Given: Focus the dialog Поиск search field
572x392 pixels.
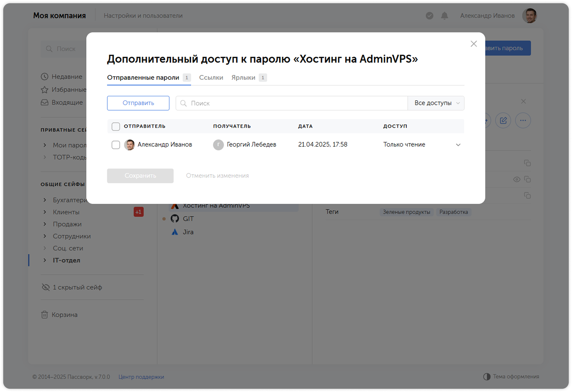Looking at the screenshot, I should [292, 103].
